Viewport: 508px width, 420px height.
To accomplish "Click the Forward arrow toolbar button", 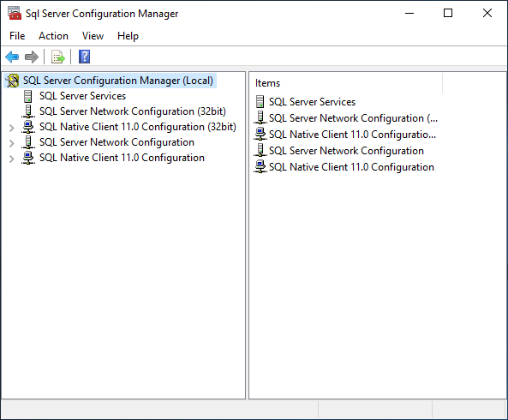I will (x=32, y=57).
